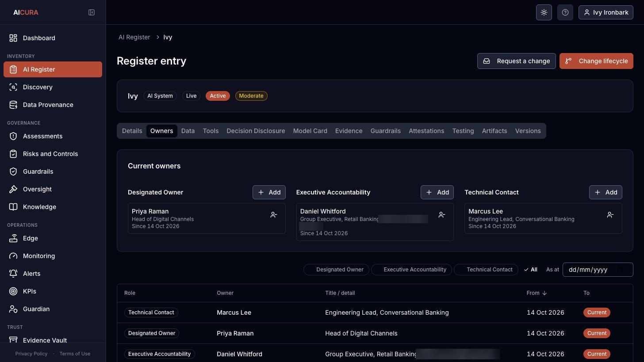Open Knowledge section
The height and width of the screenshot is (362, 644).
(53, 207)
